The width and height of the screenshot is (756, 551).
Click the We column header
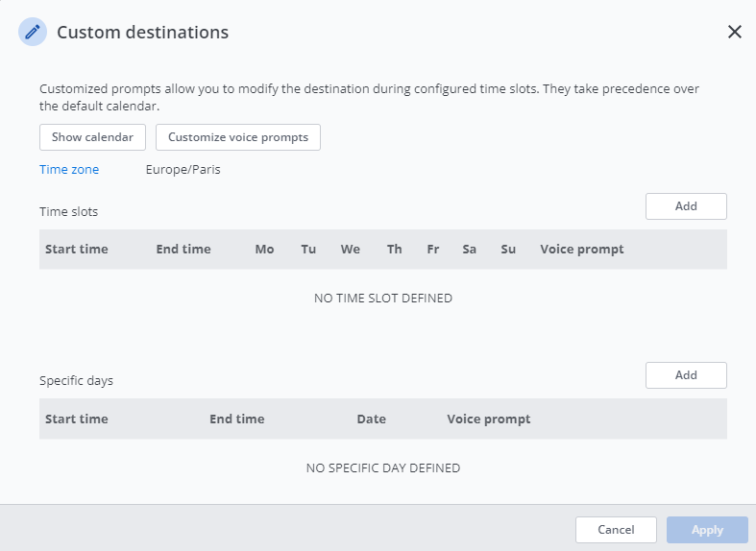[351, 250]
